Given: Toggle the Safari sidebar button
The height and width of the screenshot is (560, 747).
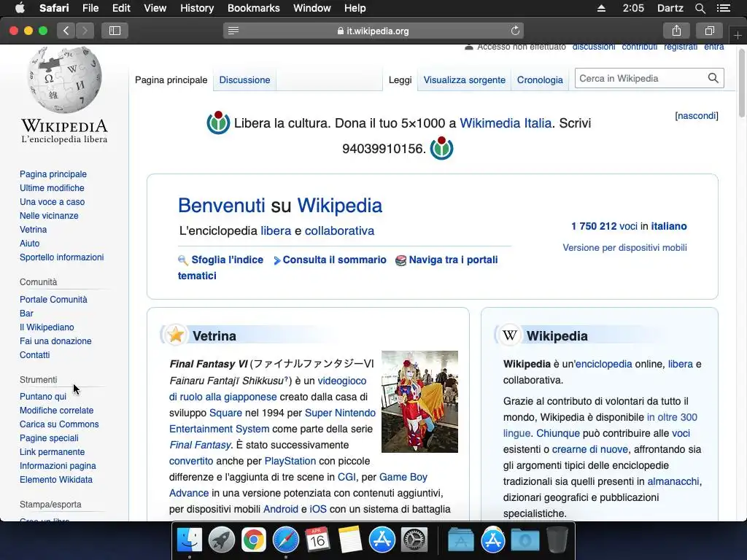Looking at the screenshot, I should tap(115, 31).
